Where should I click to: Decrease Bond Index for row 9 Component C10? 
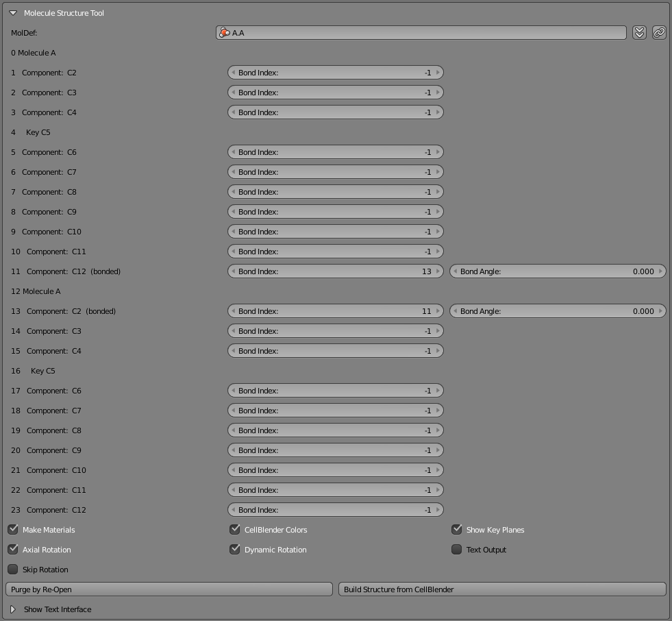click(233, 232)
